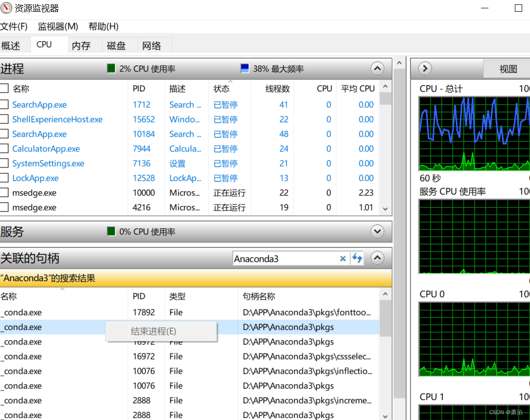Click process list scrollbar up arrow

pos(385,87)
